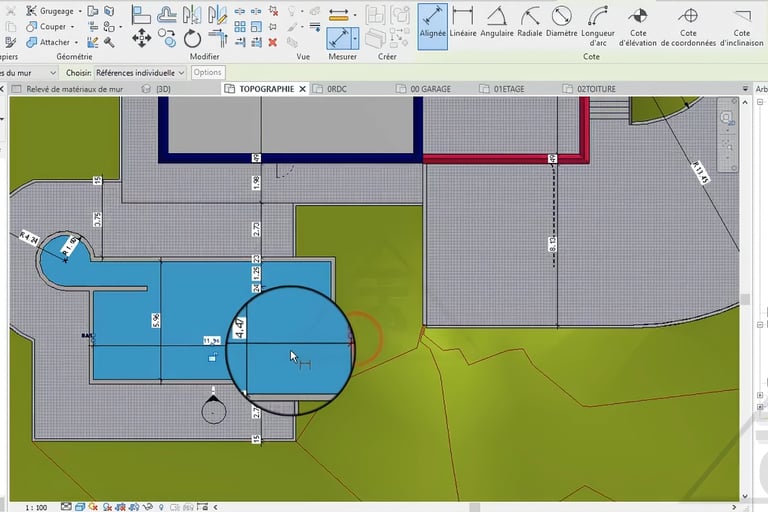The image size is (768, 512).
Task: Select the Angulaire dimension tool
Action: tap(497, 22)
